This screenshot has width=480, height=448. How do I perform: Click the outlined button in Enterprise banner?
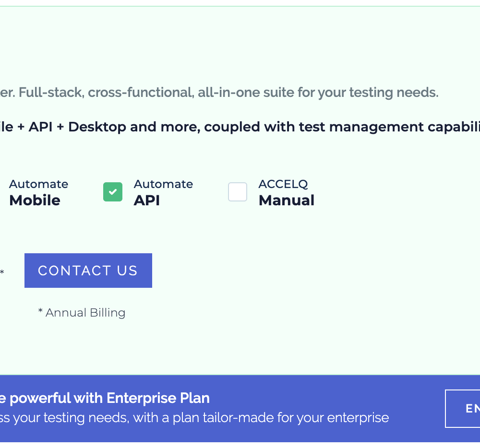click(463, 408)
